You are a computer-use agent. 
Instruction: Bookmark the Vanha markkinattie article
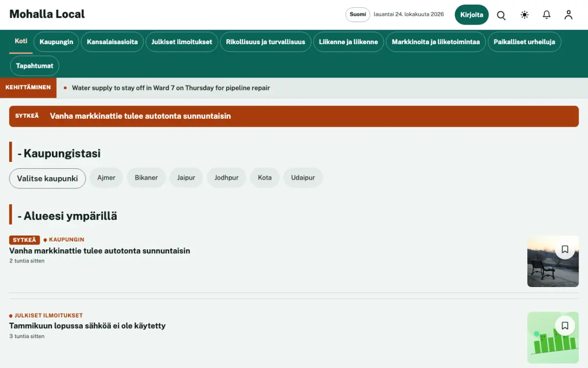[x=565, y=249]
